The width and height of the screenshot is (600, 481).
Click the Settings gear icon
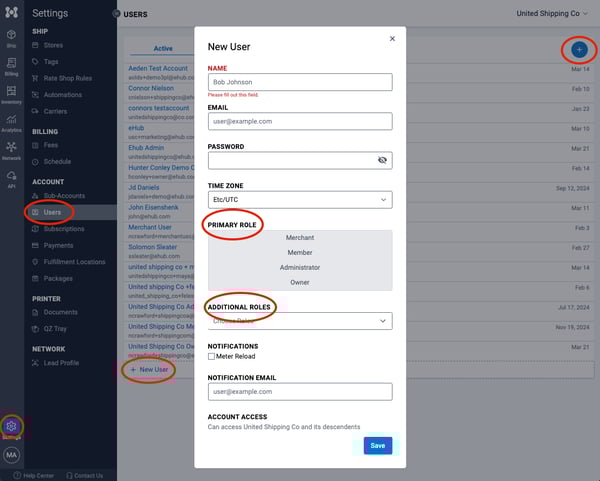(x=12, y=426)
